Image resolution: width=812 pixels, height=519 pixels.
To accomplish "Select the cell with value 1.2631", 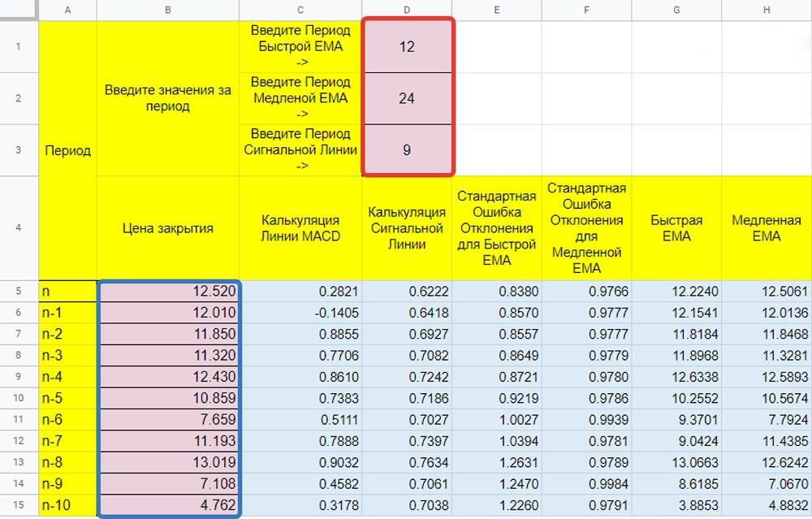I will tap(496, 464).
